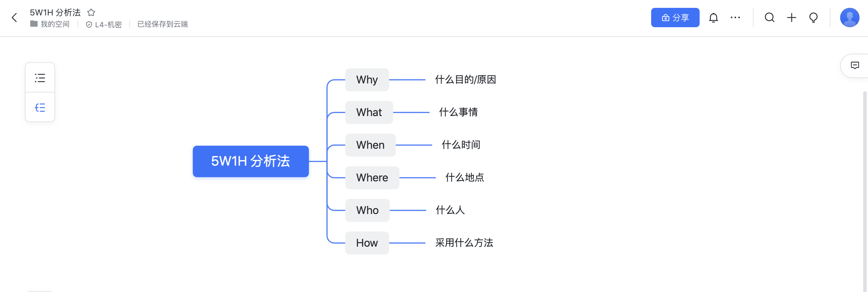This screenshot has width=868, height=292.
Task: Open the comments panel icon
Action: [x=854, y=65]
